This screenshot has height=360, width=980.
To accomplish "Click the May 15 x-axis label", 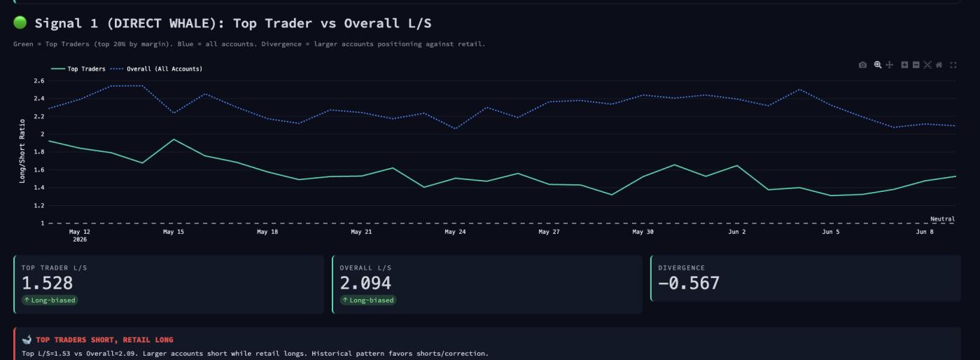I will (x=173, y=232).
